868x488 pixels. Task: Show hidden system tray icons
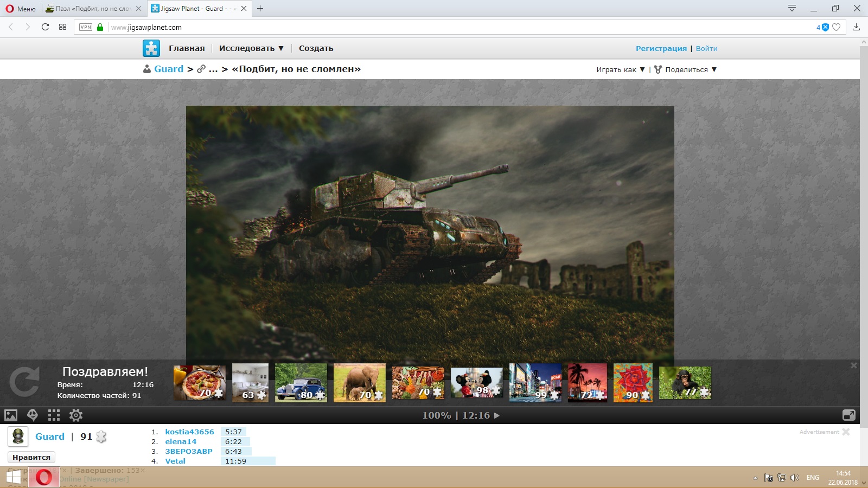(x=755, y=478)
